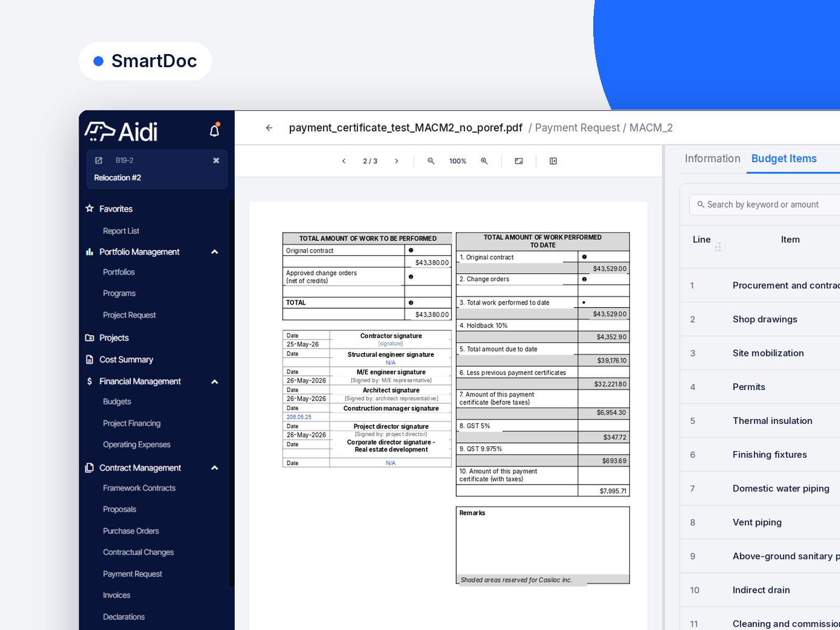Zoom out the PDF viewer
This screenshot has height=630, width=840.
[431, 161]
